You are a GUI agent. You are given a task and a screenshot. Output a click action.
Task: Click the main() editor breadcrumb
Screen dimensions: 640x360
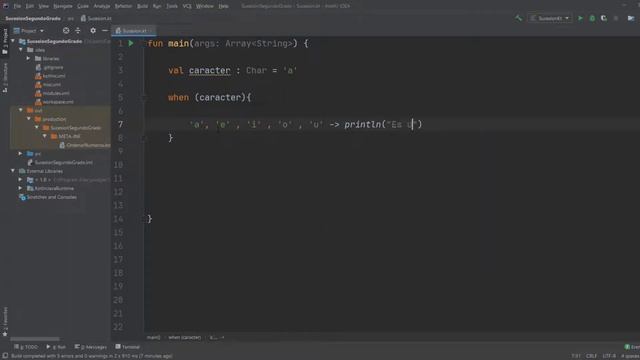coord(153,338)
